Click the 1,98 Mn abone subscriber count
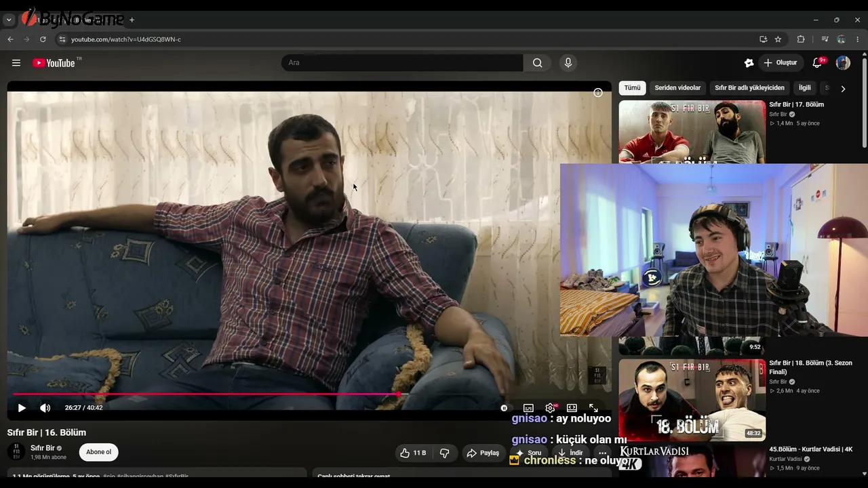 (x=48, y=457)
